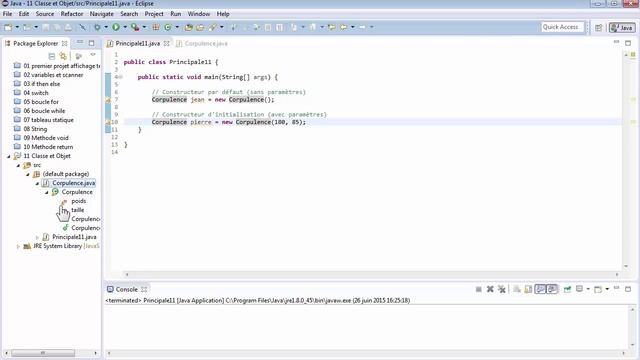Click the Search flashlight toolbar icon

pos(213,27)
